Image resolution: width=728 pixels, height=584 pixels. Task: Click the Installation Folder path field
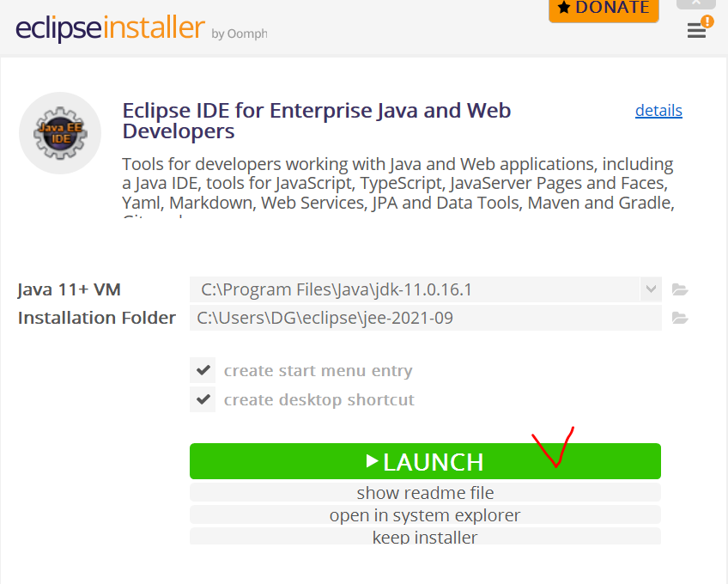click(425, 318)
